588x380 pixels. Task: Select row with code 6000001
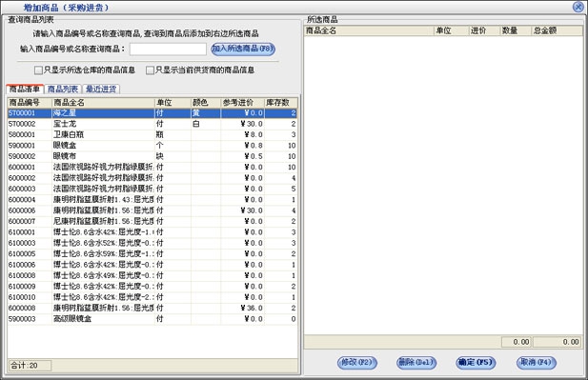coord(152,167)
